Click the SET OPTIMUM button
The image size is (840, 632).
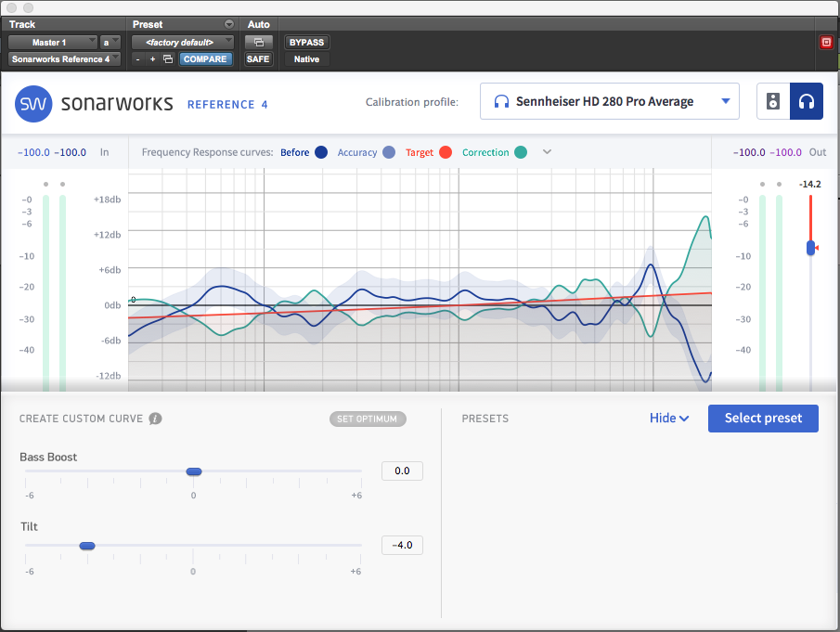point(368,418)
